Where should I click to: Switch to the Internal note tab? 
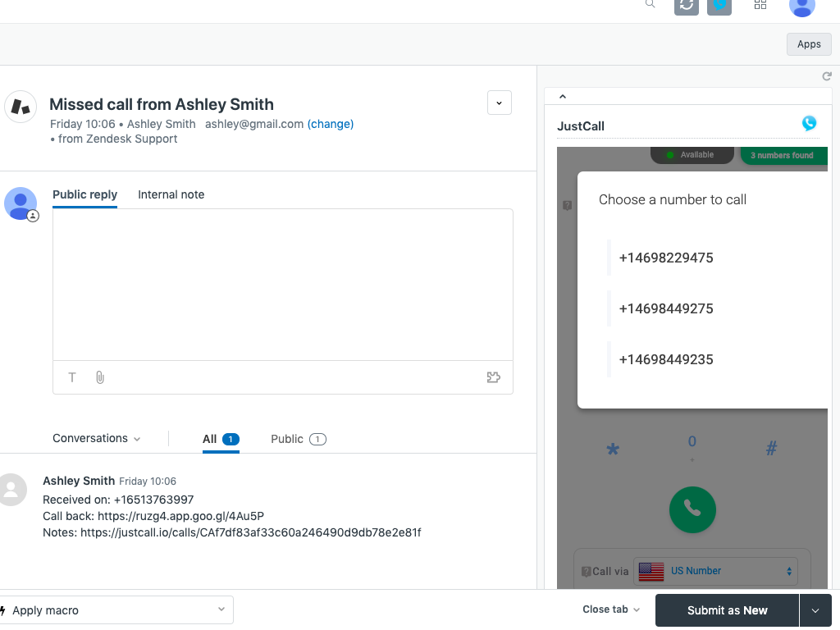171,194
